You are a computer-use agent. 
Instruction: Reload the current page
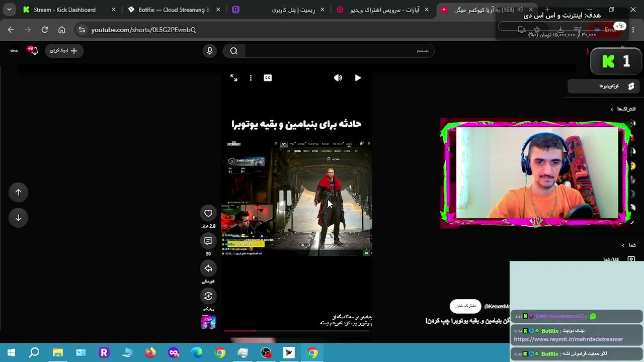(x=45, y=30)
